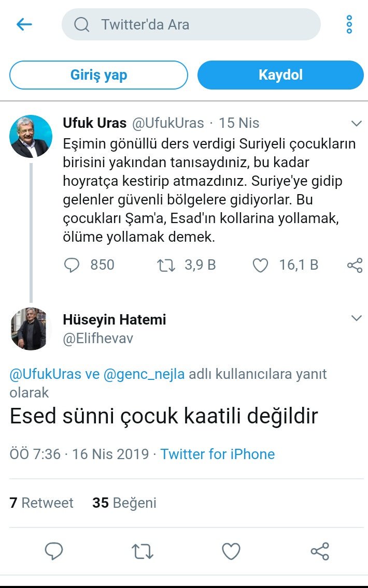Image resolution: width=368 pixels, height=588 pixels.
Task: Expand the chevron menu on Ufuk Uras's tweet
Action: click(356, 124)
